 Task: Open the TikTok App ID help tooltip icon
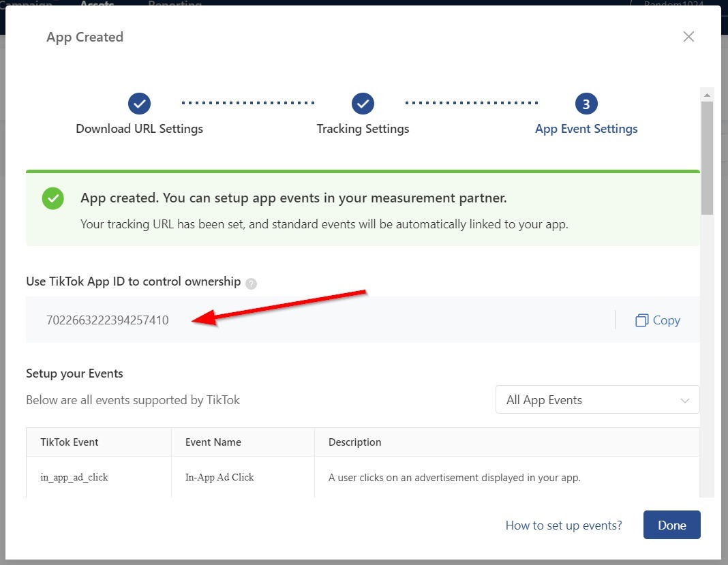click(251, 284)
